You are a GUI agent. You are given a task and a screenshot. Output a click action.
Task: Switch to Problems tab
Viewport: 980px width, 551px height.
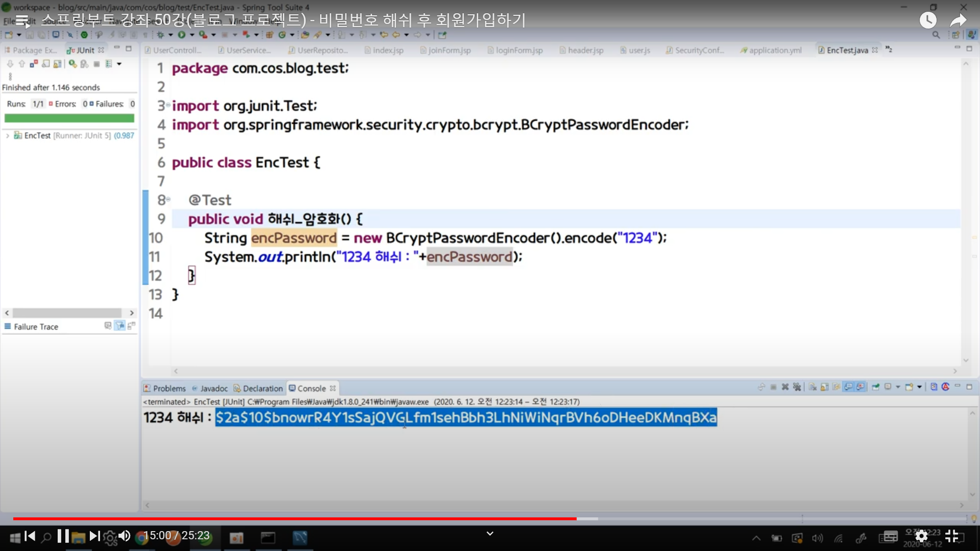coord(164,388)
